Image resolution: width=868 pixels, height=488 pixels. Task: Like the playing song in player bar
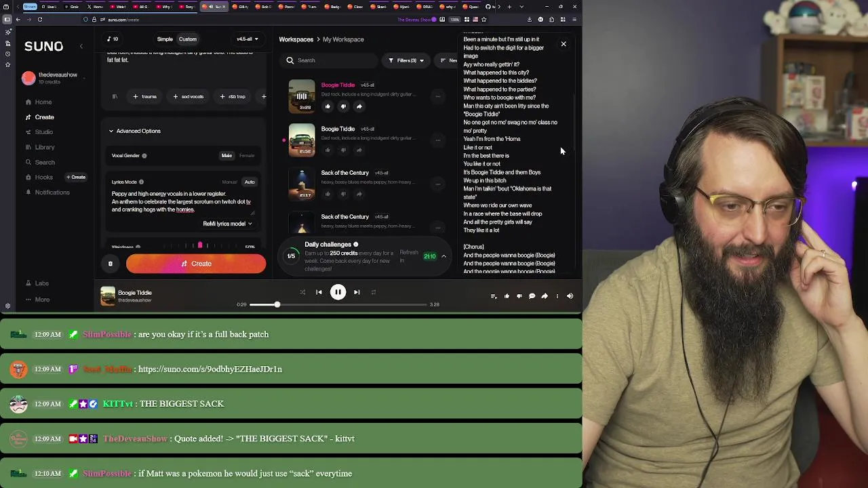507,296
